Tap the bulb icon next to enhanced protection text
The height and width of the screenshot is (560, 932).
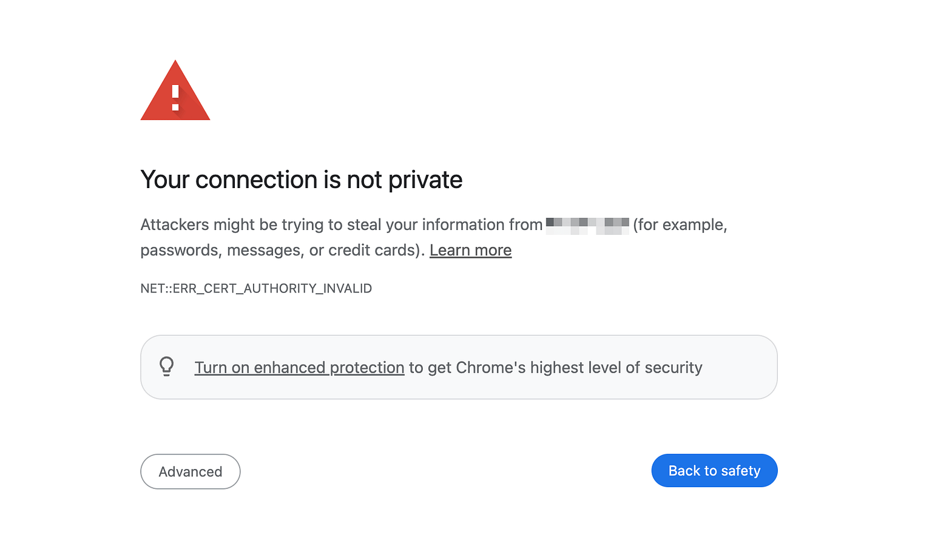click(167, 366)
